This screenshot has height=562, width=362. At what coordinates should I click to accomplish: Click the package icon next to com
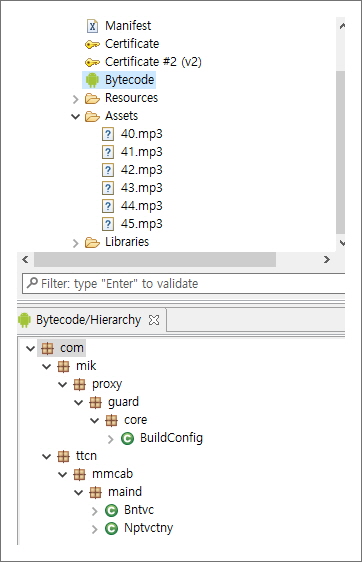[x=47, y=348]
